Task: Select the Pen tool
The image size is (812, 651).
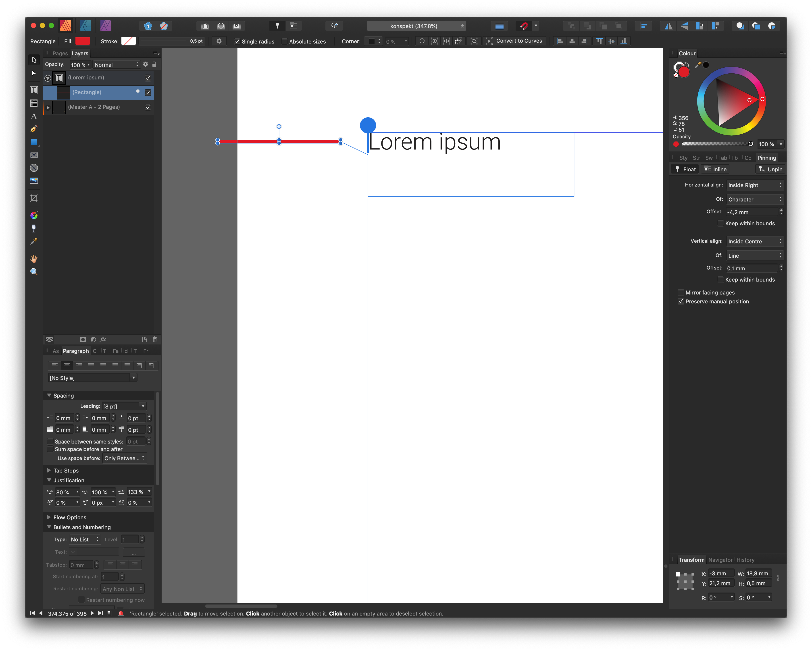Action: click(x=33, y=129)
